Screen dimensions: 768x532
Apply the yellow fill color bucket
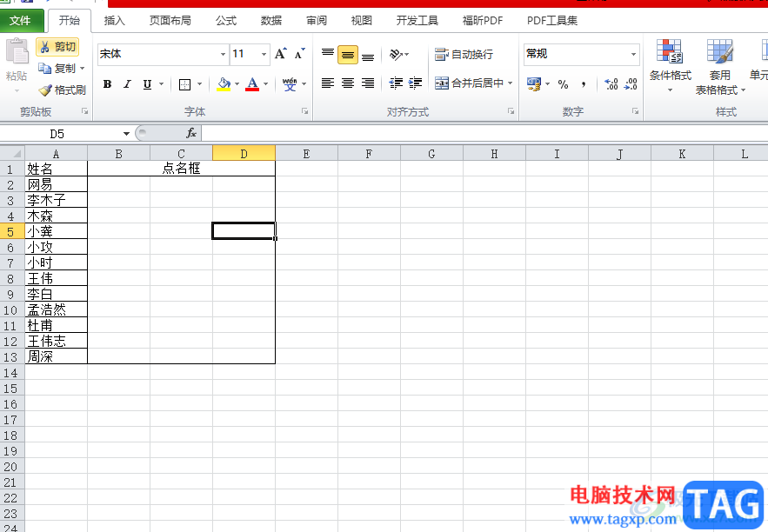point(224,84)
